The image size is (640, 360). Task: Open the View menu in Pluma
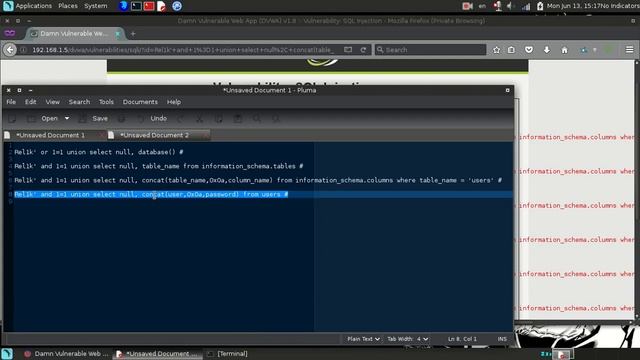(53, 102)
